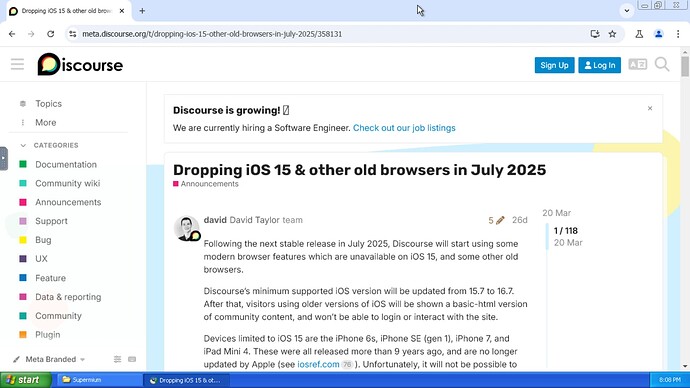Select the Dropping iOS 15 taskbar item
690x388 pixels.
pyautogui.click(x=186, y=380)
